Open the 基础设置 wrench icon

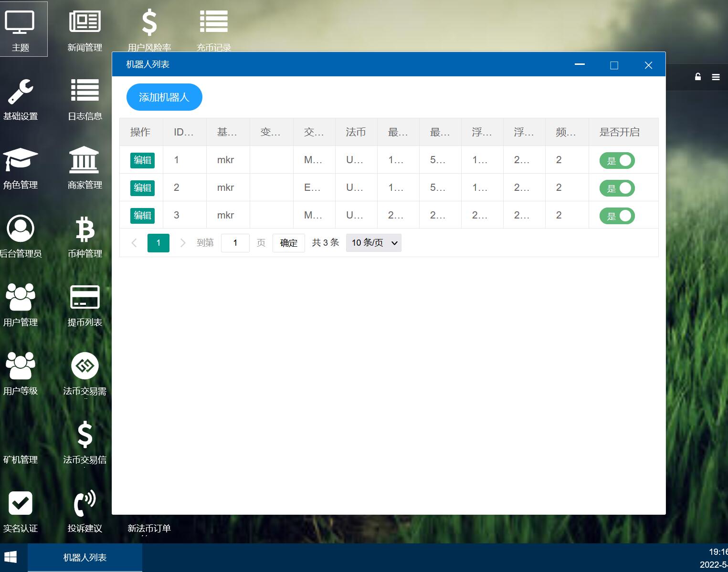(x=20, y=92)
